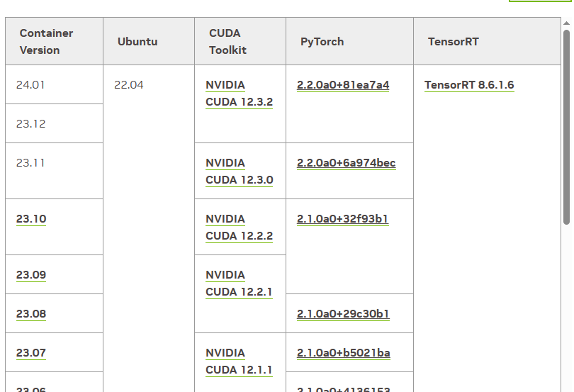Open the NVIDIA CUDA 12.2.2 link
Screen dimensions: 574x392
coord(239,228)
